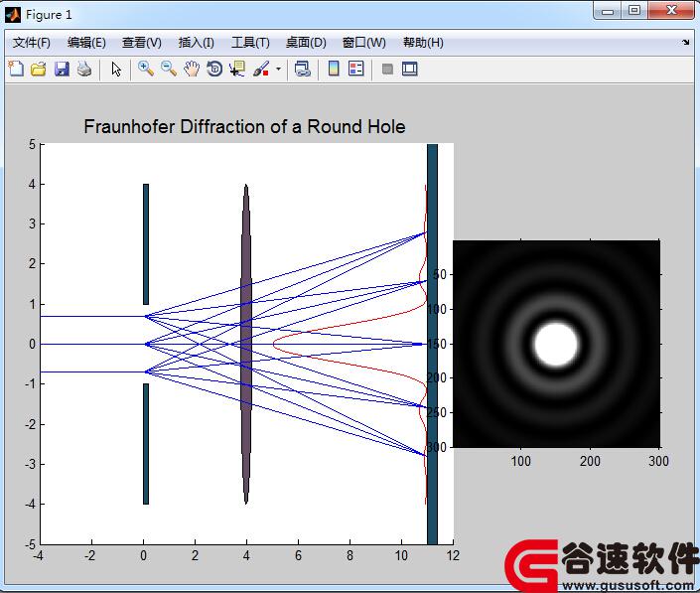Close the Figure 1 window
The height and width of the screenshot is (593, 700).
(671, 11)
